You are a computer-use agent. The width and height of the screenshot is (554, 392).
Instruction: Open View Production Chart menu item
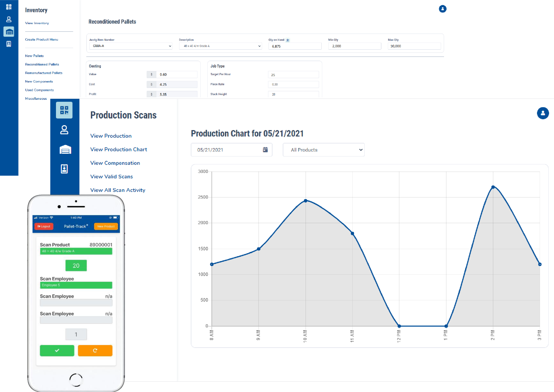[118, 149]
